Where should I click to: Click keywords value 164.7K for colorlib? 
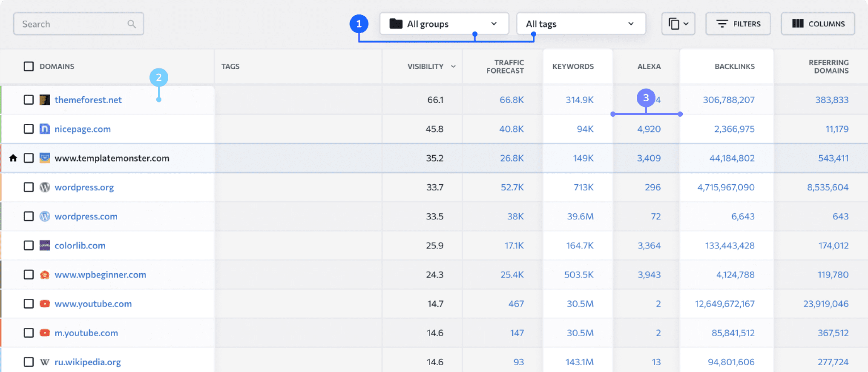pos(580,246)
